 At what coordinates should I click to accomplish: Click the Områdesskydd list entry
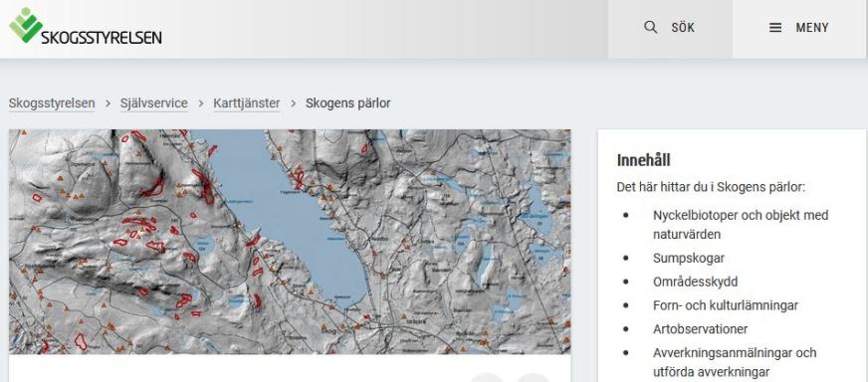tap(695, 282)
